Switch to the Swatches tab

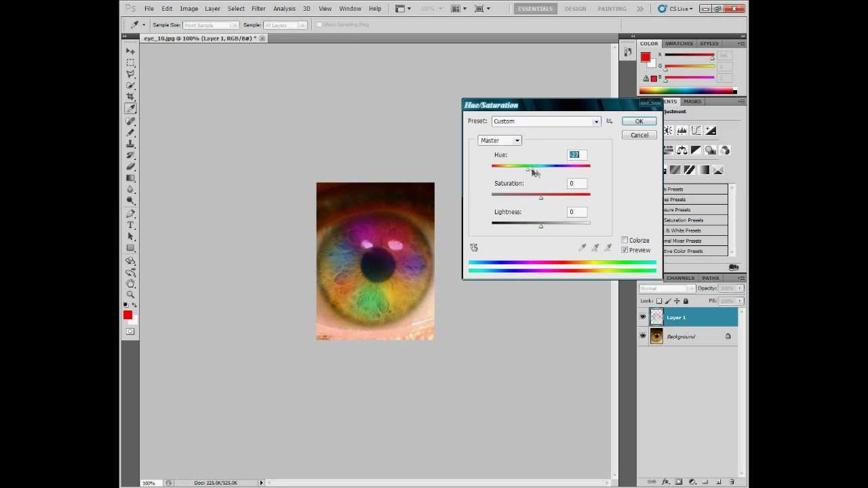coord(679,43)
